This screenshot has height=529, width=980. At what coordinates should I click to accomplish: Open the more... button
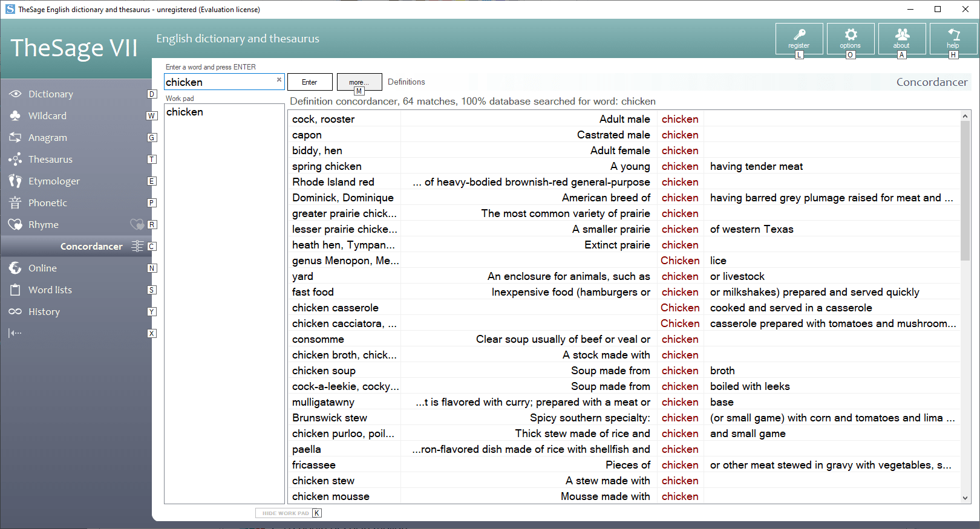click(x=359, y=82)
